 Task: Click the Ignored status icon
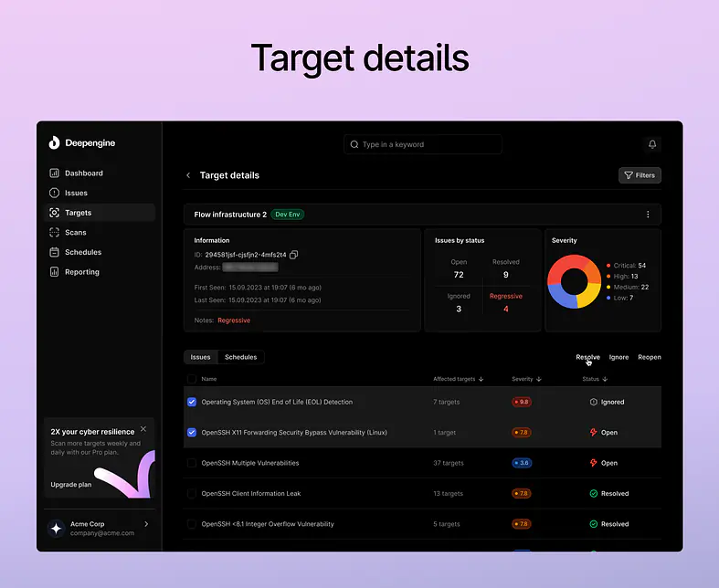(593, 402)
